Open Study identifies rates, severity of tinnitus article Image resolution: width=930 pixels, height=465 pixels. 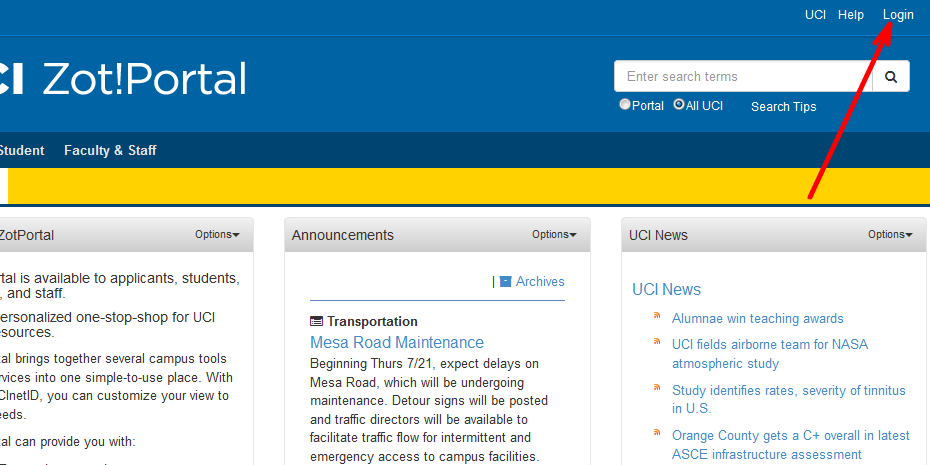[x=789, y=399]
